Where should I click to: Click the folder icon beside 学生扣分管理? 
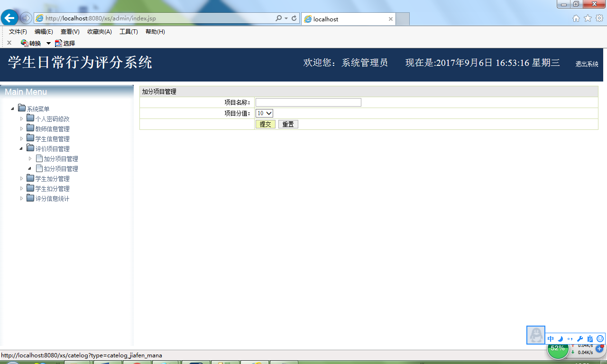tap(30, 188)
